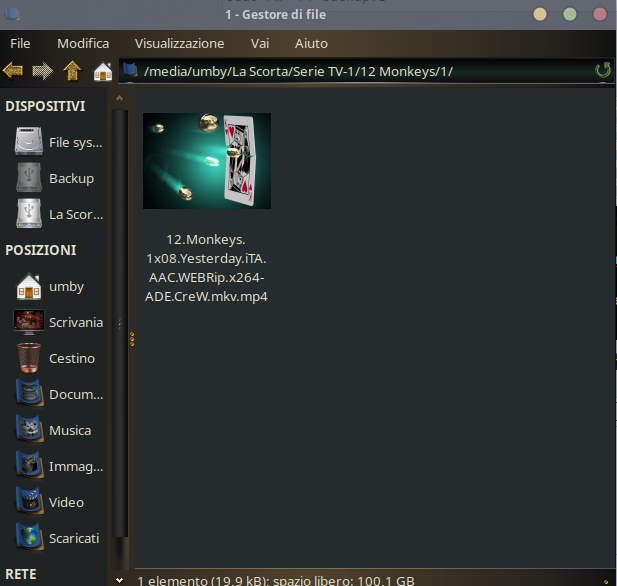Select the File system drive icon
The height and width of the screenshot is (586, 617).
click(x=29, y=141)
